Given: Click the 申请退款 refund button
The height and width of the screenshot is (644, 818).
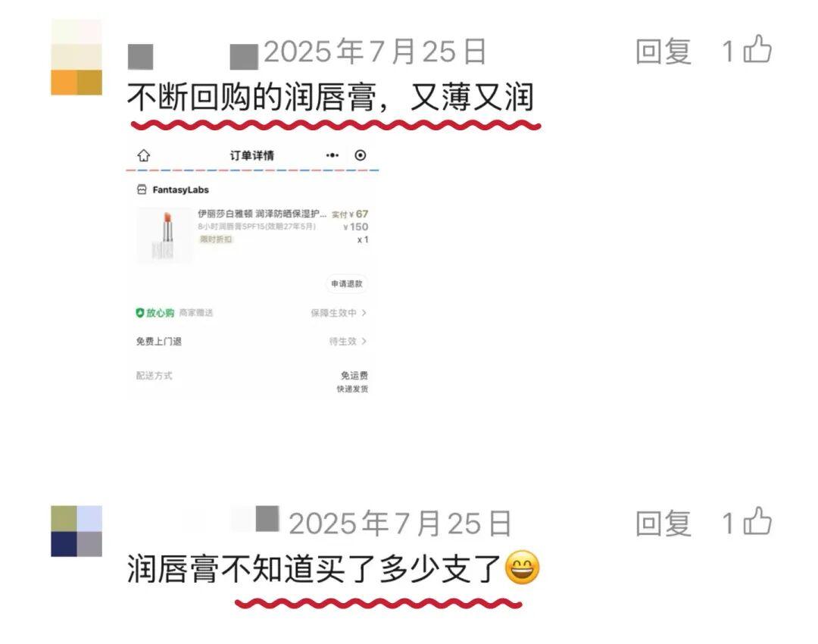Looking at the screenshot, I should tap(346, 283).
